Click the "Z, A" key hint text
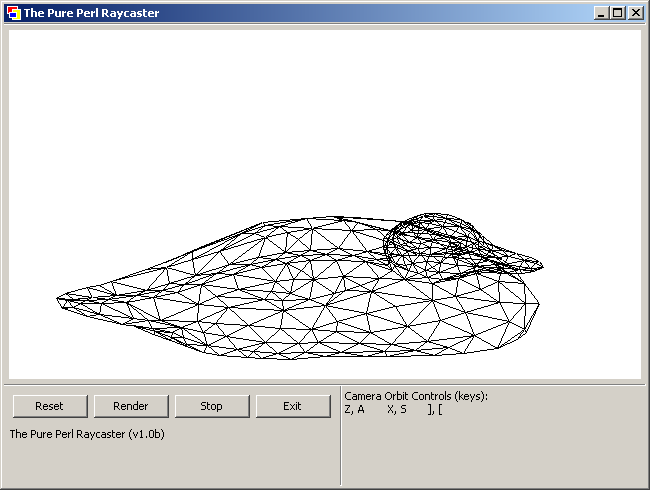This screenshot has height=490, width=650. point(354,410)
